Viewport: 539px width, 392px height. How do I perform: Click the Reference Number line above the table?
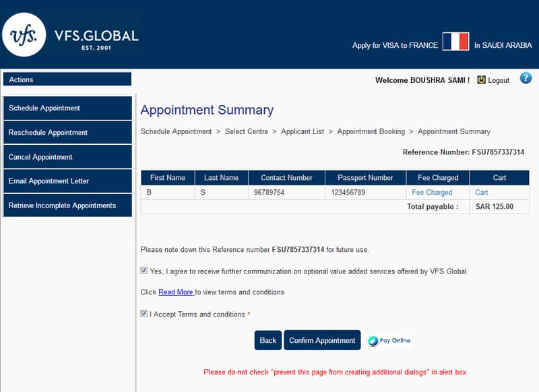(464, 152)
